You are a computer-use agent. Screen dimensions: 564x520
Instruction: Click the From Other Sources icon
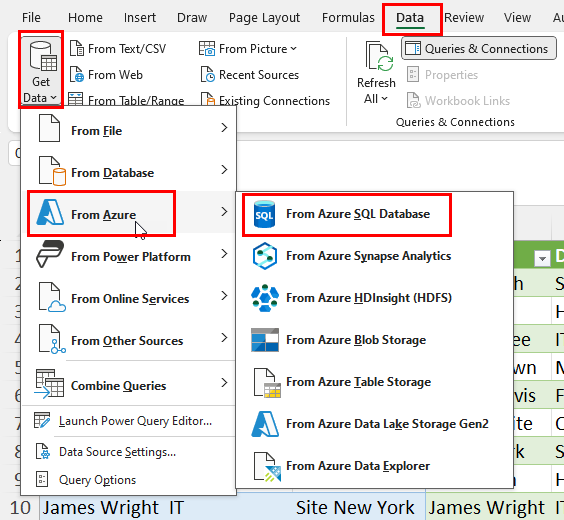tap(52, 339)
